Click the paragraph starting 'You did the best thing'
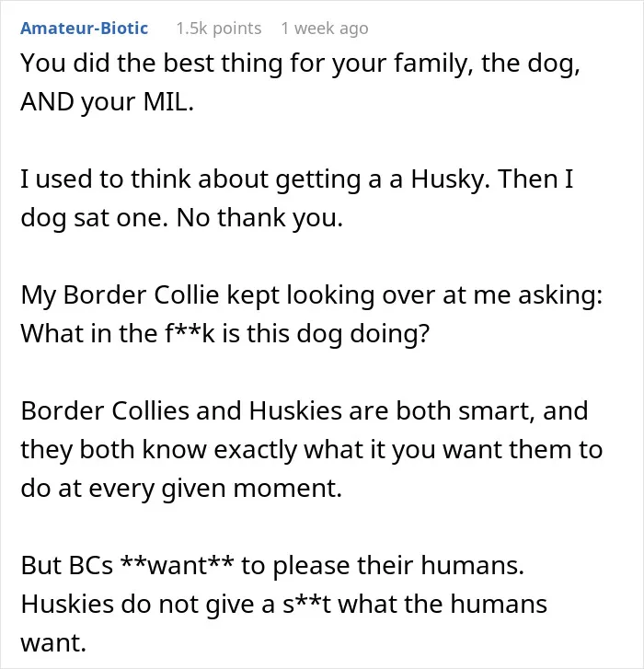644x669 pixels. click(x=300, y=82)
